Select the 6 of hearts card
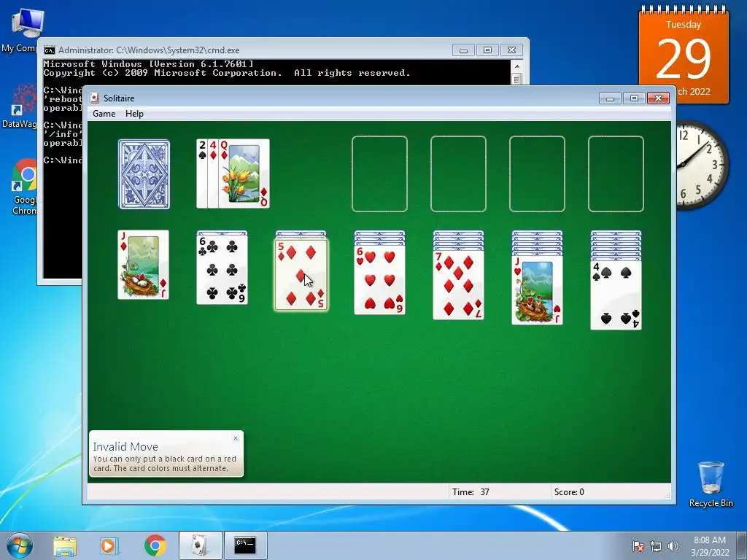747x560 pixels. pyautogui.click(x=379, y=281)
